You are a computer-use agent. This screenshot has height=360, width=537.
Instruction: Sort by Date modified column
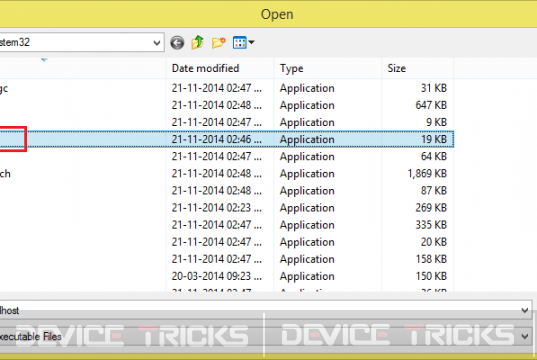click(220, 68)
